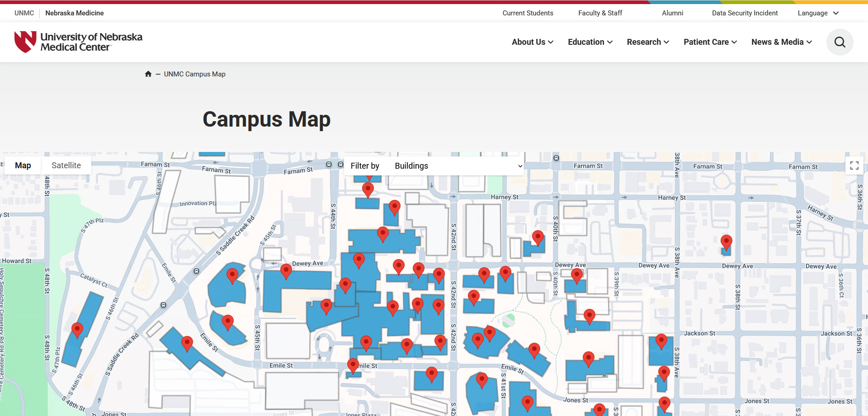
Task: Expand the Education menu
Action: pos(590,42)
